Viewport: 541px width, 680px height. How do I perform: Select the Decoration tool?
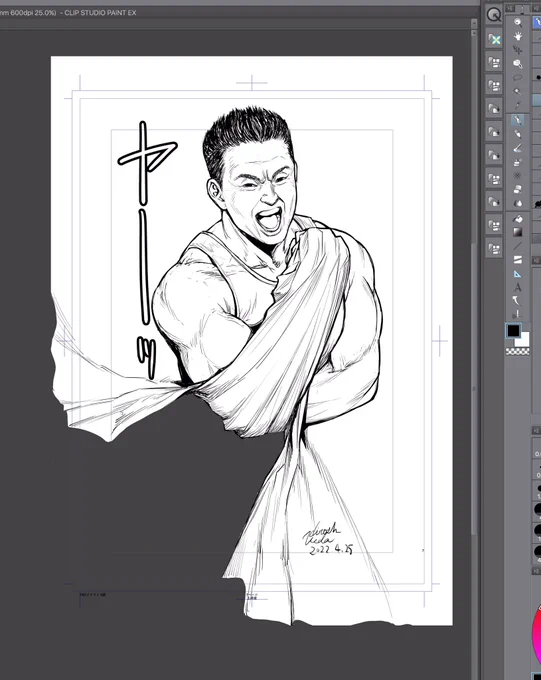click(x=518, y=176)
